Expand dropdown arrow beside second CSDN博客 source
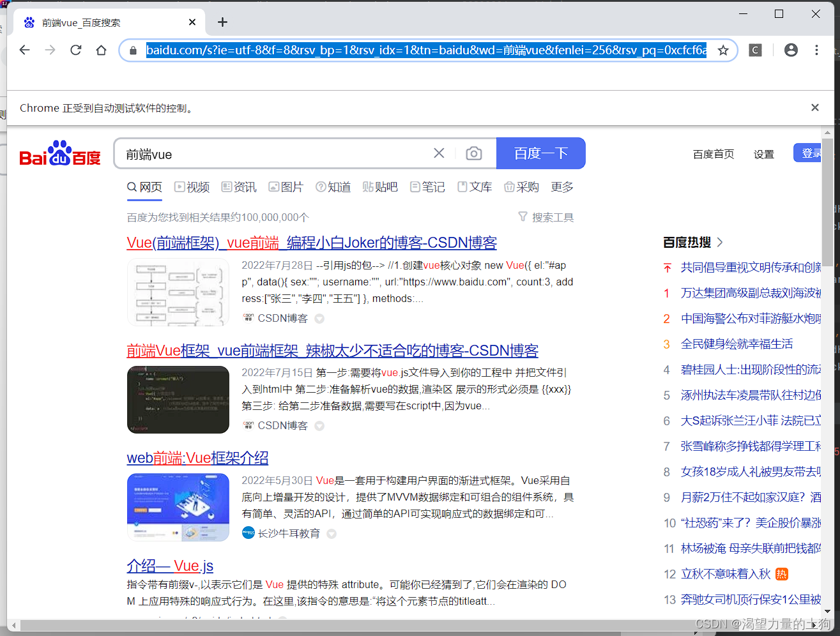The width and height of the screenshot is (840, 636). (x=319, y=426)
